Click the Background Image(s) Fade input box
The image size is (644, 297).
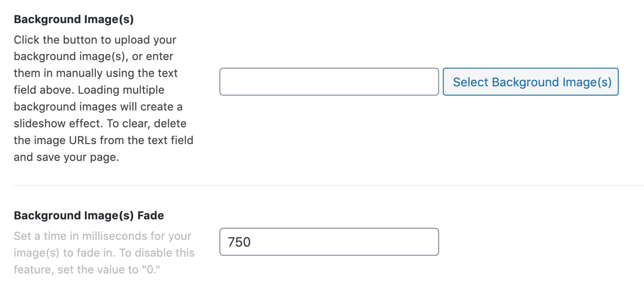click(x=329, y=242)
